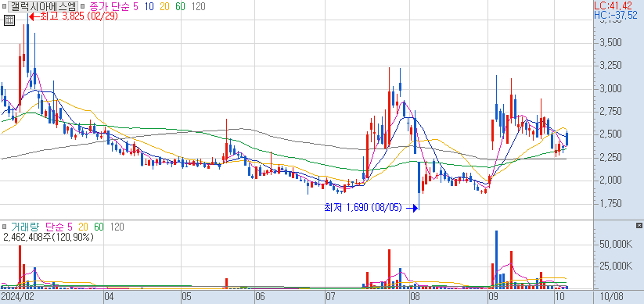This screenshot has height=304, width=644.
Task: Click the 10 month date axis label
Action: coord(560,296)
